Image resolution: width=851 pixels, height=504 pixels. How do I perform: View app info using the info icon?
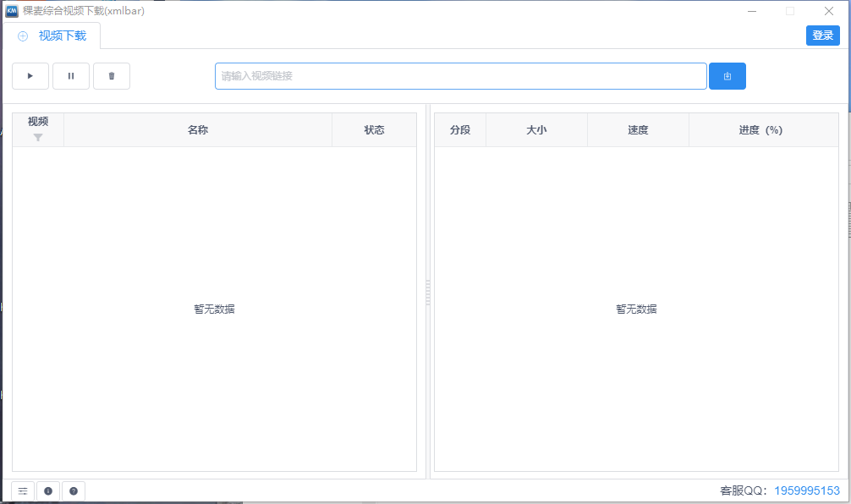48,490
